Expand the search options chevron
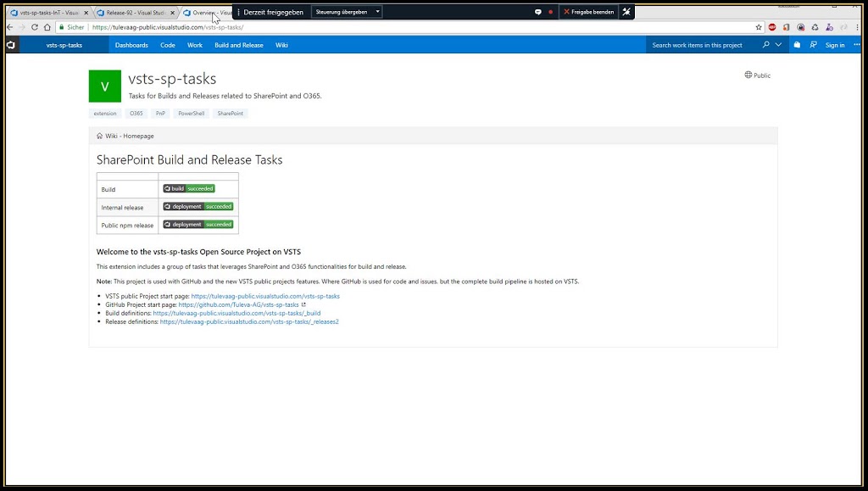868x491 pixels. click(778, 45)
